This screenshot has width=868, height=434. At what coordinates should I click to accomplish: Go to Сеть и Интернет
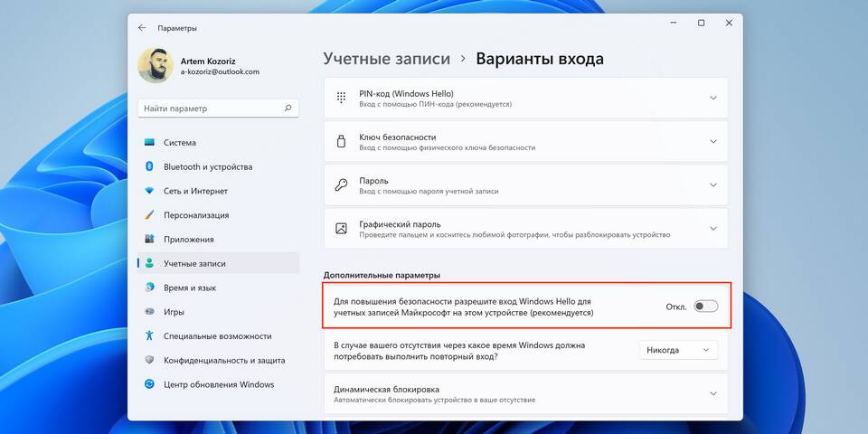click(x=218, y=191)
